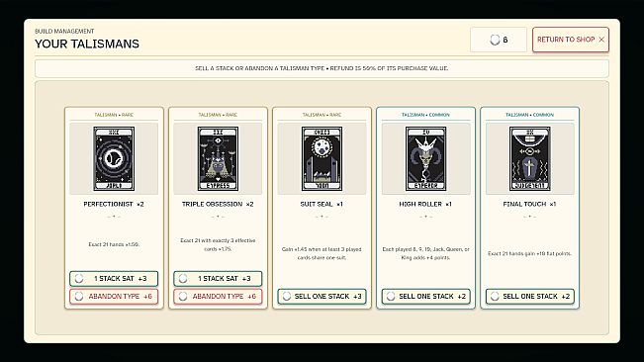Viewport: 644px width, 362px height.
Task: Abandon the Perfectionist talisman type
Action: [114, 296]
